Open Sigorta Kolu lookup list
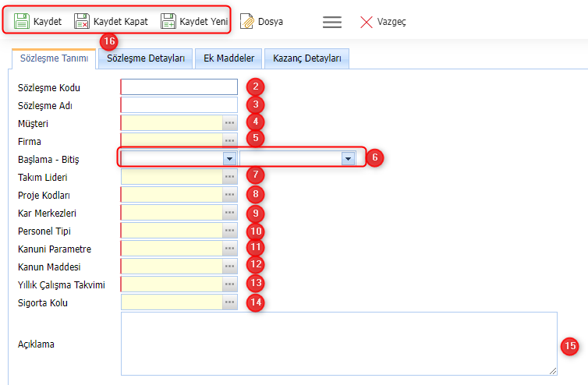Viewport: 588px width, 385px height. tap(230, 302)
